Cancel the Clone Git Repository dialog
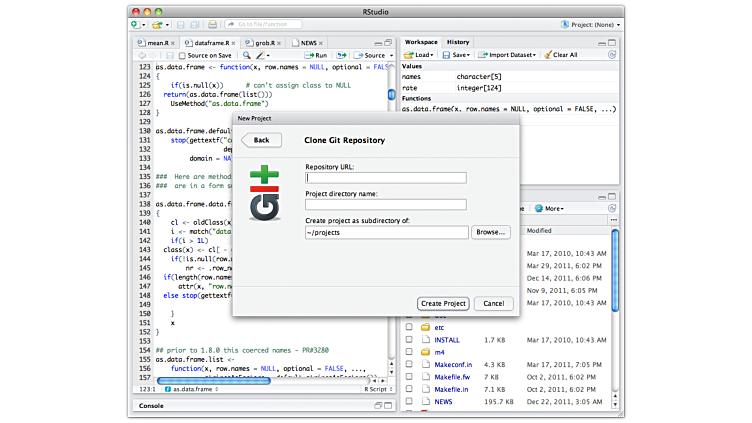The image size is (752, 423). click(494, 303)
